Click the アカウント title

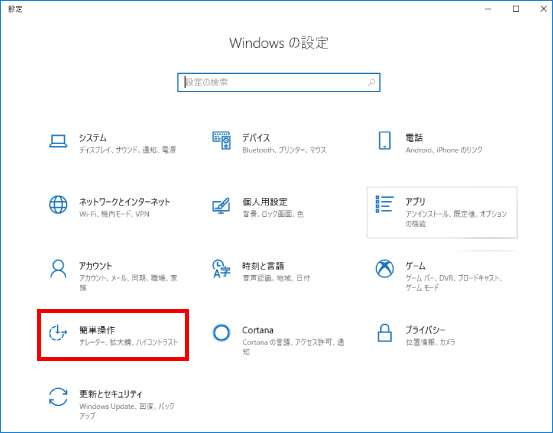click(x=96, y=266)
